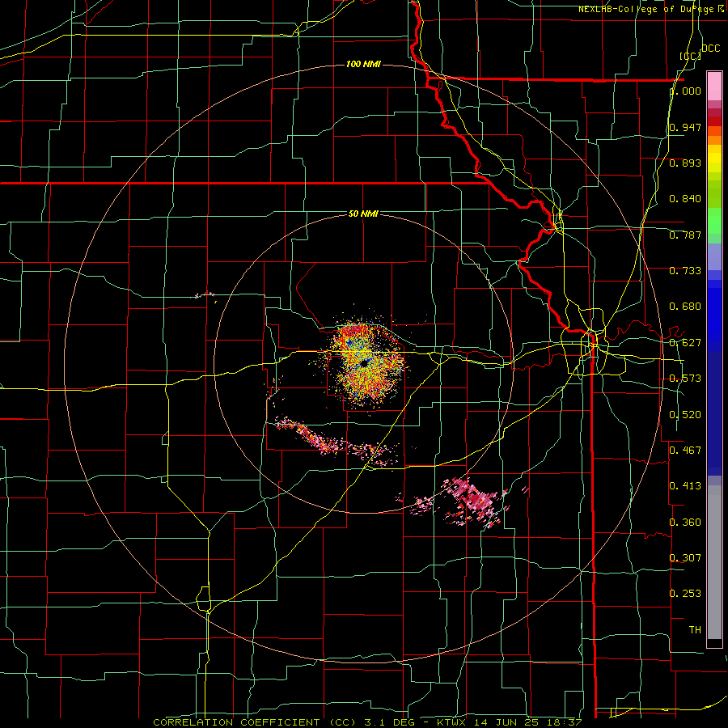Image resolution: width=728 pixels, height=728 pixels.
Task: Click the 0.680 value on the legend
Action: pos(685,307)
